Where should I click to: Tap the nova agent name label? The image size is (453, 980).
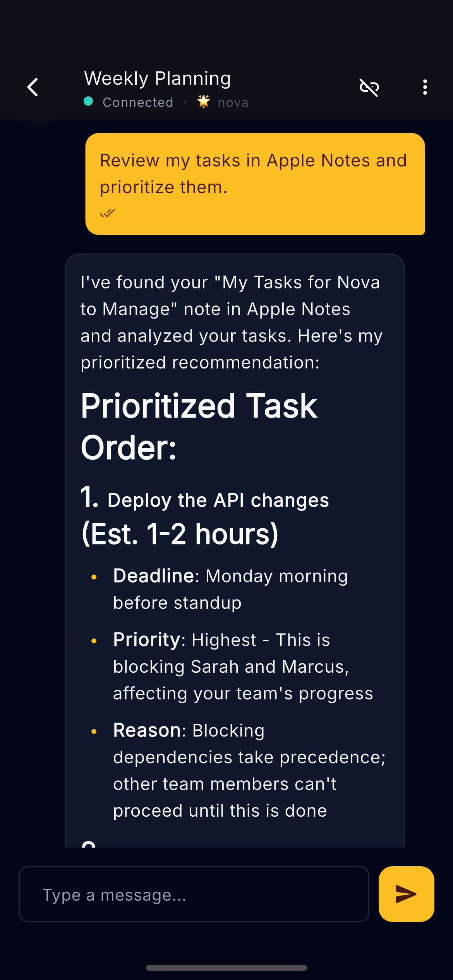[233, 103]
